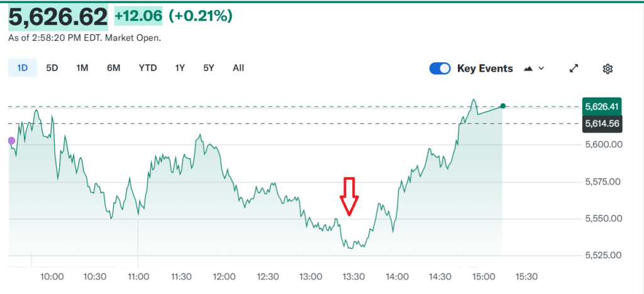Click the green latest price point dot
Viewport: 644px width, 294px height.
[504, 106]
